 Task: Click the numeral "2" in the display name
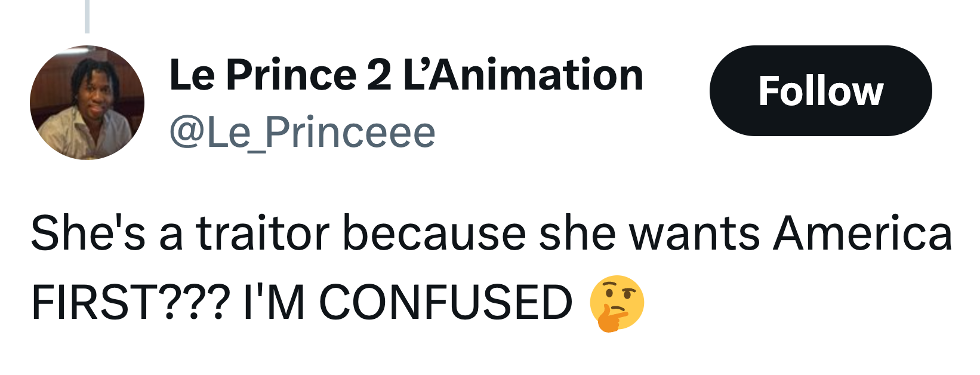click(x=380, y=75)
